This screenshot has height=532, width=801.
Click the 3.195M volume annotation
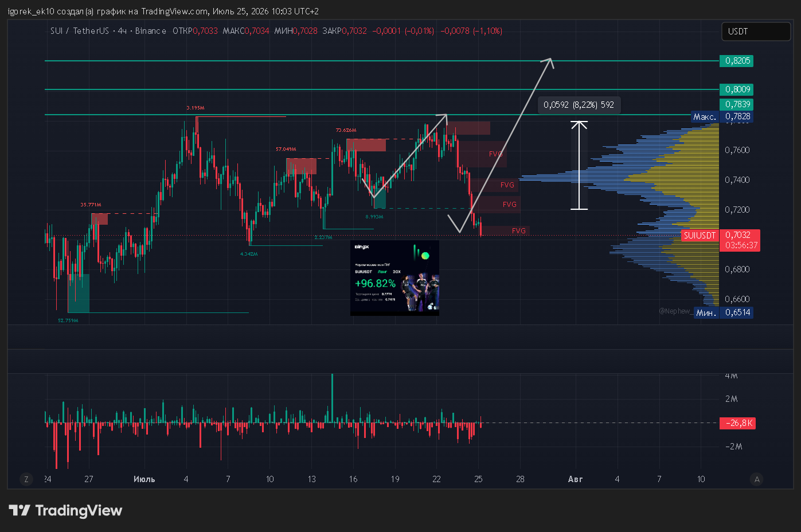point(196,108)
